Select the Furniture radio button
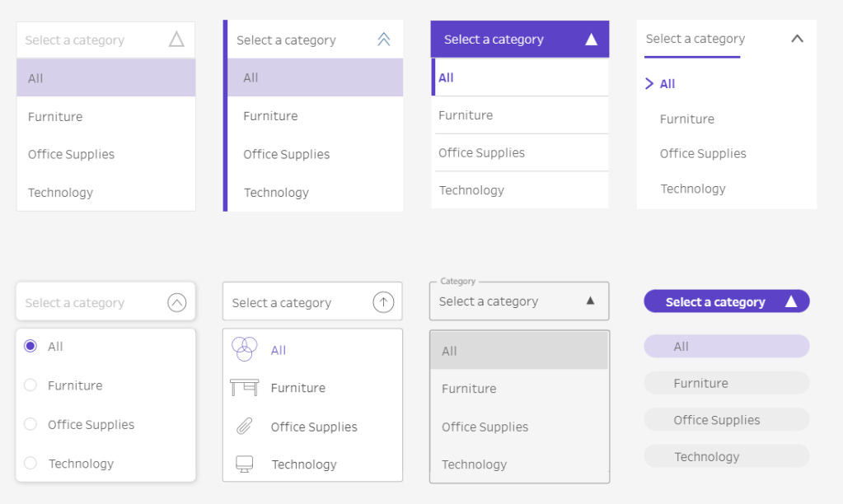Viewport: 843px width, 504px height. coord(30,385)
